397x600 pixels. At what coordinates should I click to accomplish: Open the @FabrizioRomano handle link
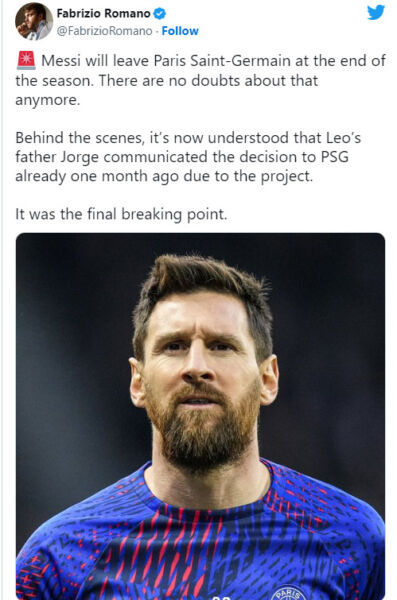click(105, 31)
